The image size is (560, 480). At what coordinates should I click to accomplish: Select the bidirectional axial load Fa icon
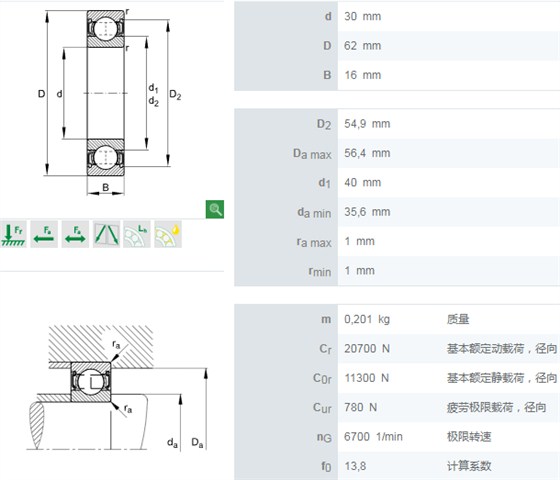[x=75, y=234]
